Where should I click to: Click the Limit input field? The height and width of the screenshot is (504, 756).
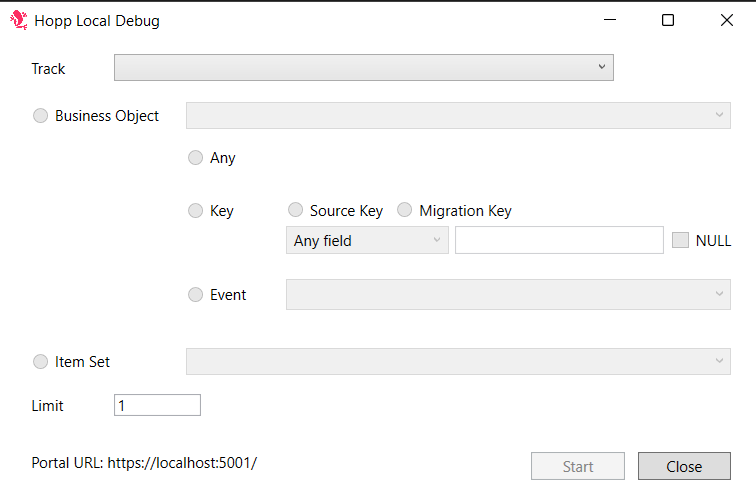click(157, 405)
